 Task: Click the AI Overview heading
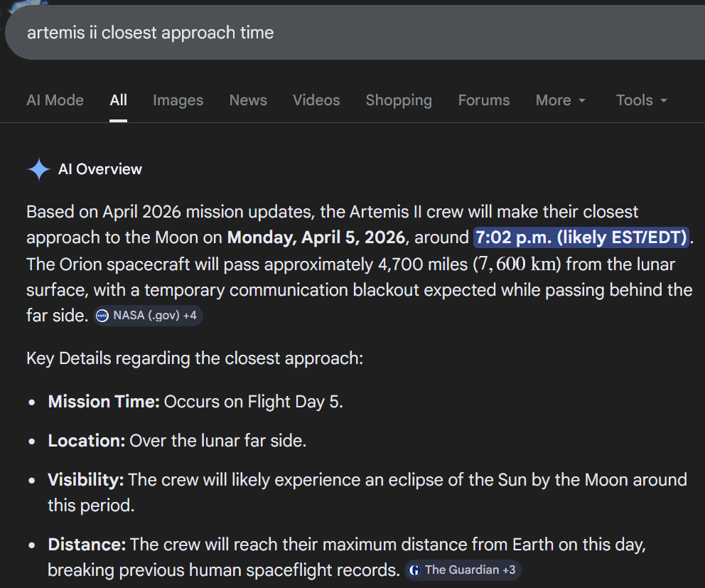point(99,169)
